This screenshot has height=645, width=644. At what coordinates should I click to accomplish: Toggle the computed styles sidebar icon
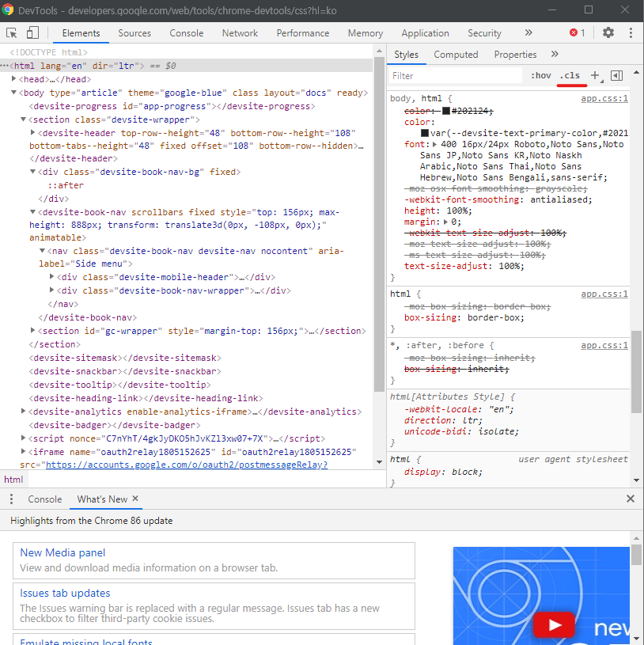pyautogui.click(x=616, y=75)
